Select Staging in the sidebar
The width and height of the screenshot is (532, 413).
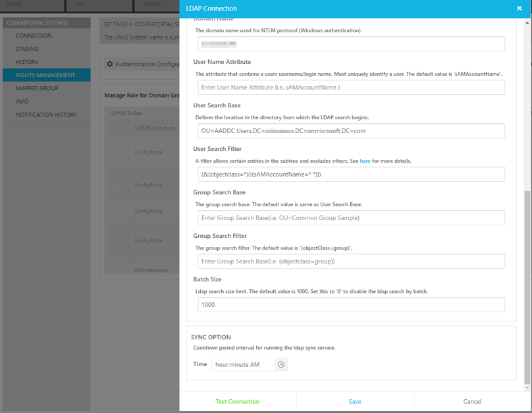(x=27, y=49)
